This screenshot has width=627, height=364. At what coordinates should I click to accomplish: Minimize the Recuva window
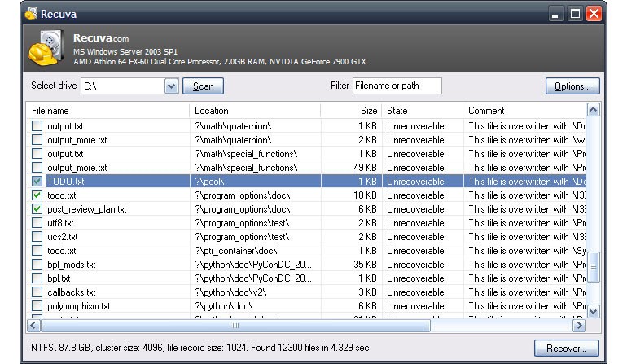[x=556, y=14]
